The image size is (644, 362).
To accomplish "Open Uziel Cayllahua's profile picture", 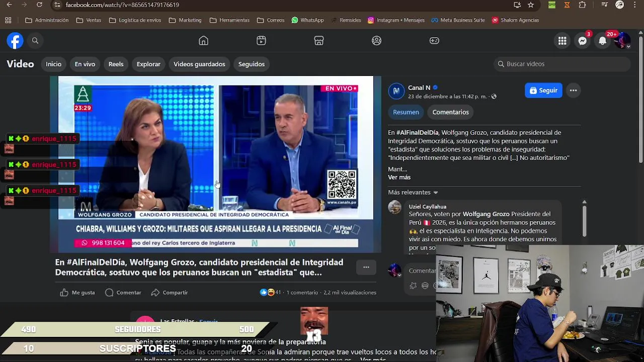I will pyautogui.click(x=395, y=207).
